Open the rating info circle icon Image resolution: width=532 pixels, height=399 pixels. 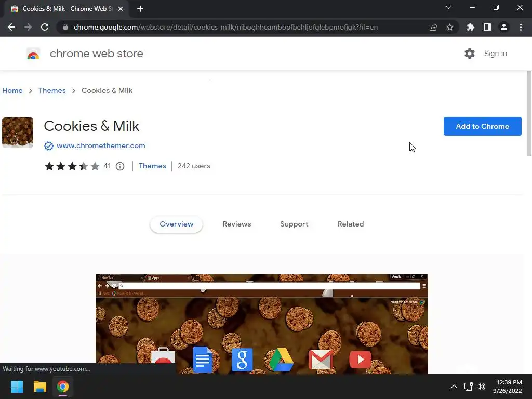(x=120, y=166)
